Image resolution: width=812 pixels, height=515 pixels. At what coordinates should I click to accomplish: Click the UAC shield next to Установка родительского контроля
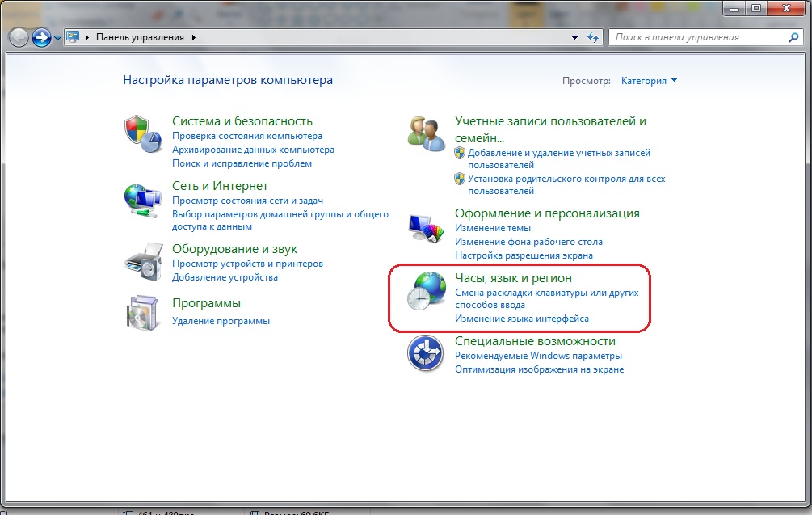point(460,179)
